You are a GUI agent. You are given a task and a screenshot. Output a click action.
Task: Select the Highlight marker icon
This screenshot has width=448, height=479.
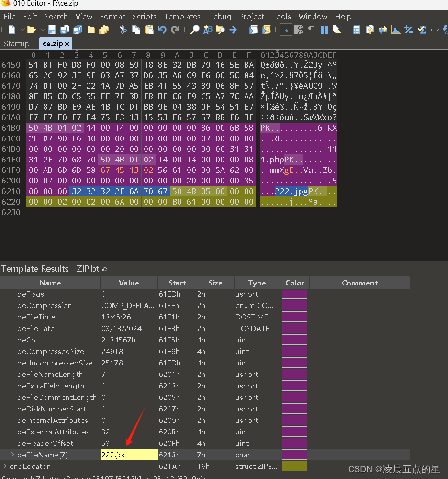(336, 29)
